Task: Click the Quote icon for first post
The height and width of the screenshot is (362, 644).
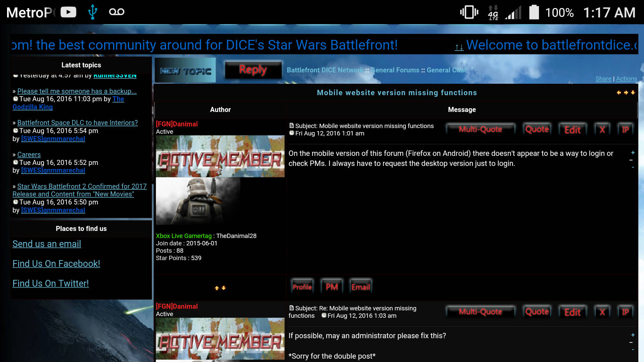Action: point(537,129)
